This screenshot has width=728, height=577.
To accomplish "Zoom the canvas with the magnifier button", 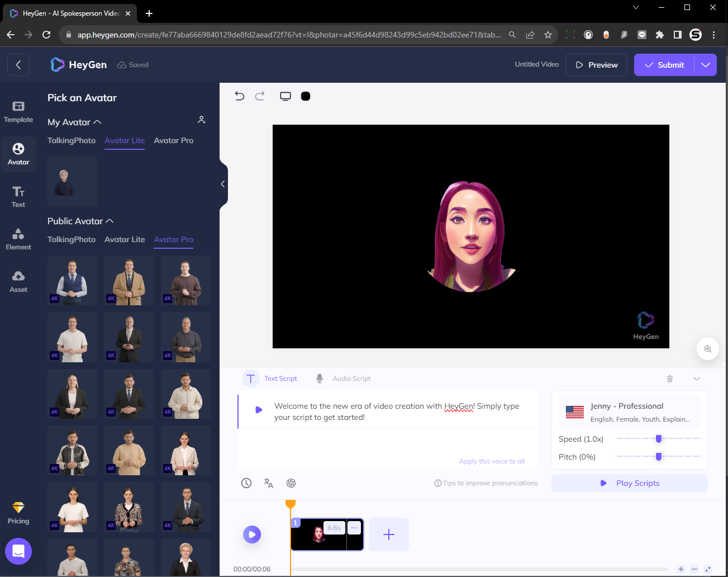I will click(708, 349).
